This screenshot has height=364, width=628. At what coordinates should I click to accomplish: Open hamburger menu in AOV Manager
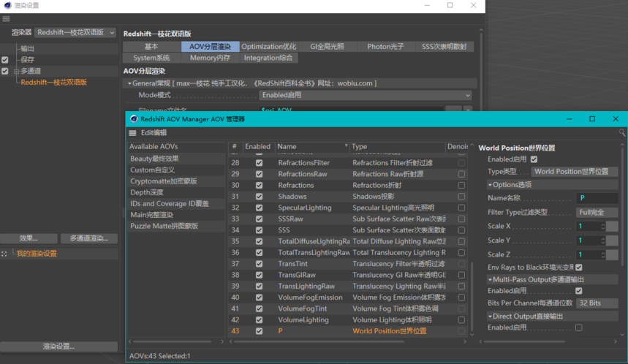pyautogui.click(x=132, y=133)
